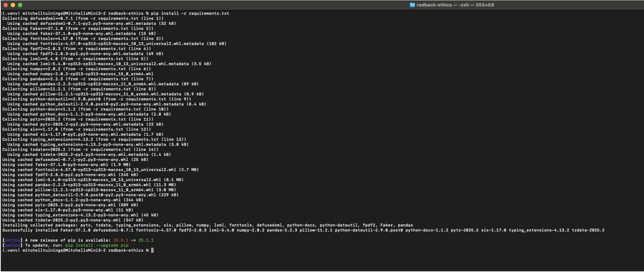Screen dimensions: 644x272
Task: Click the green 'pip install --upgrade pip' command
Action: [x=97, y=245]
